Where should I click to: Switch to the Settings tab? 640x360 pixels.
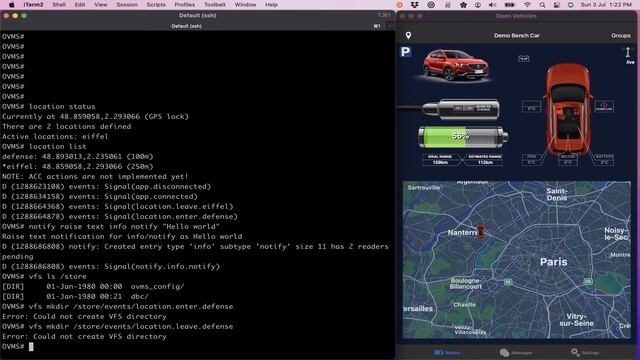(x=585, y=352)
